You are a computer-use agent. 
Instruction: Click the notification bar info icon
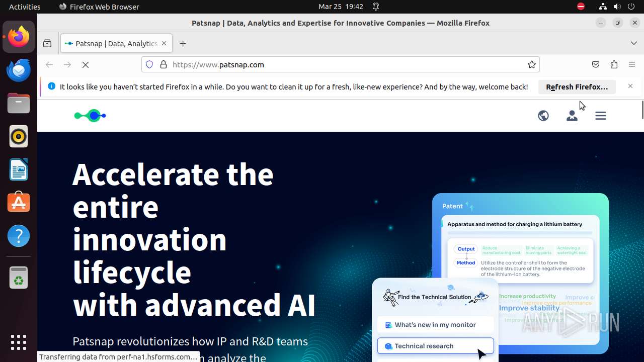click(51, 86)
